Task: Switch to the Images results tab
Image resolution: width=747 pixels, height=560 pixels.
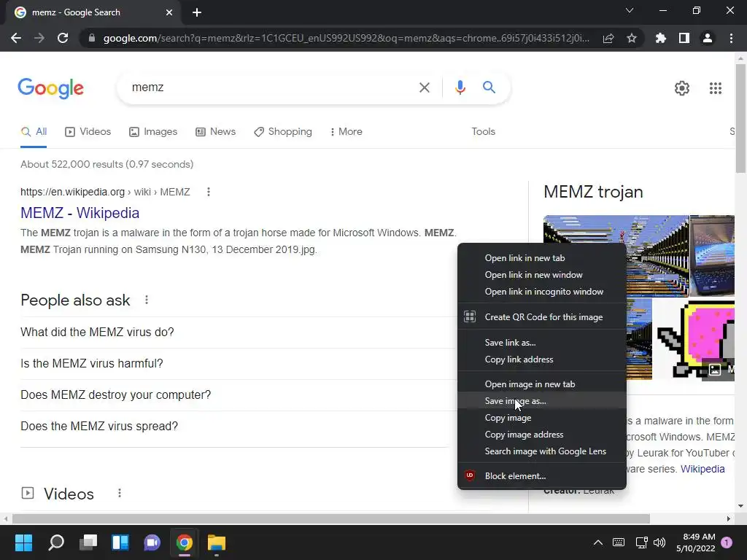Action: (x=153, y=132)
